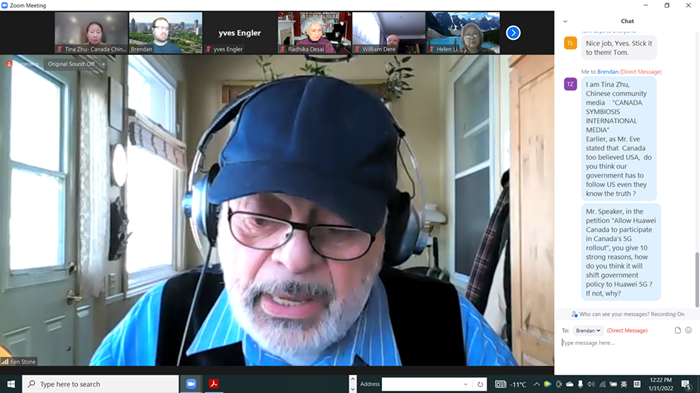Open the Windows Start menu
Screen dimensions: 700x393
pos(11,384)
